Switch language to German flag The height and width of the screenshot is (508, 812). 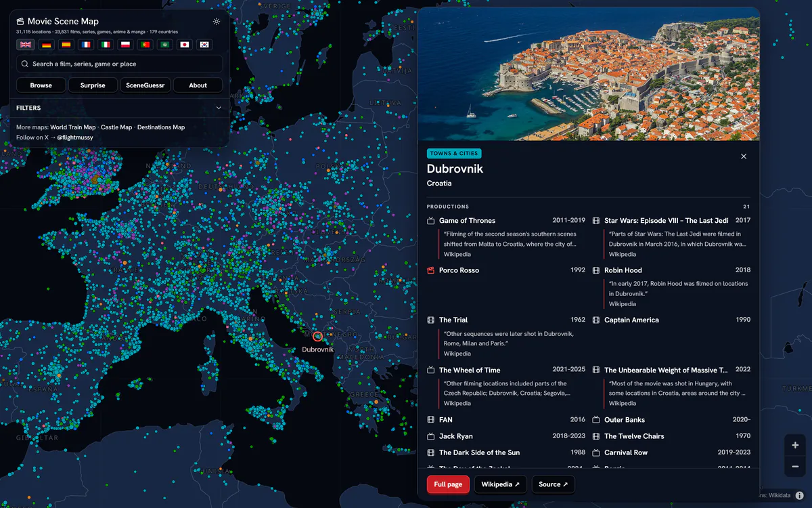(x=45, y=45)
